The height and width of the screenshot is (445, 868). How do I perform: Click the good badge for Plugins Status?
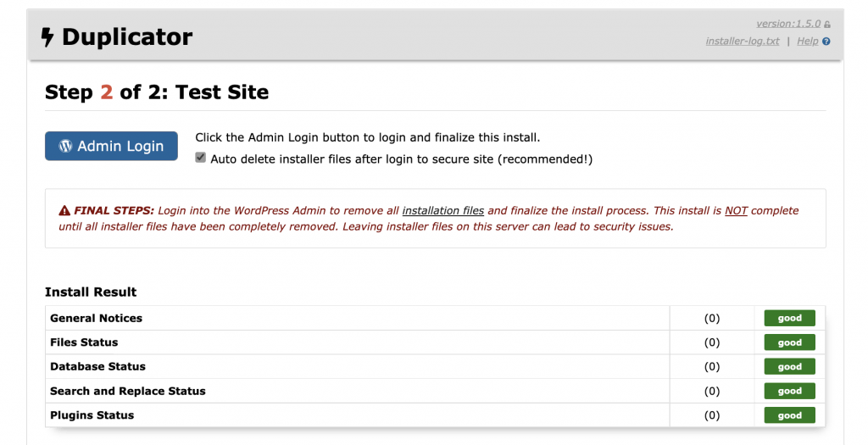tap(789, 415)
